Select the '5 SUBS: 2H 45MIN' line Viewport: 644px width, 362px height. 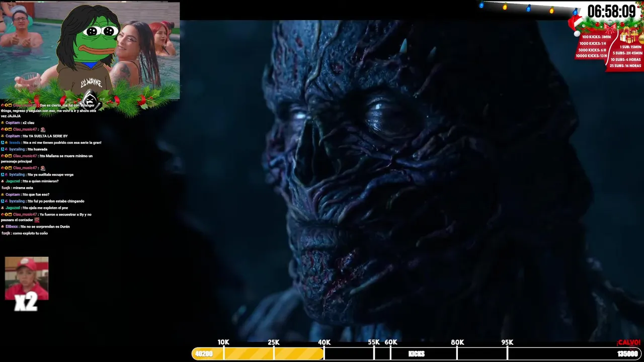[x=627, y=53]
